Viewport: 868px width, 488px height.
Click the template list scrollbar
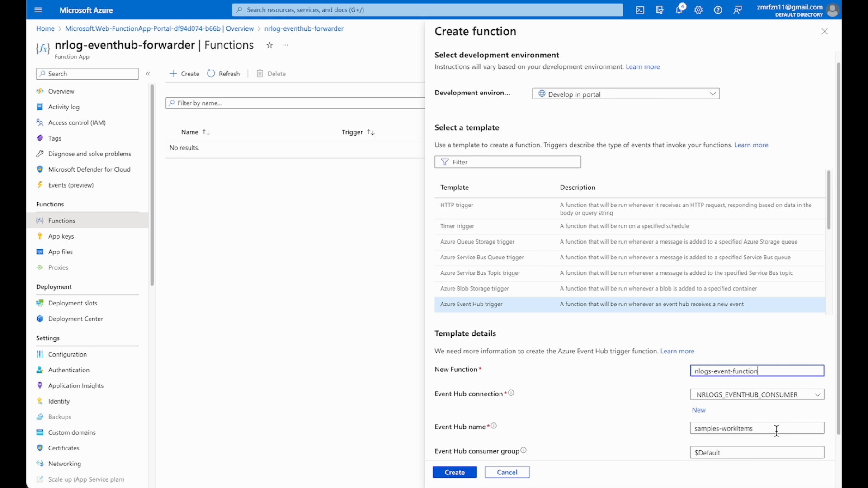(829, 200)
